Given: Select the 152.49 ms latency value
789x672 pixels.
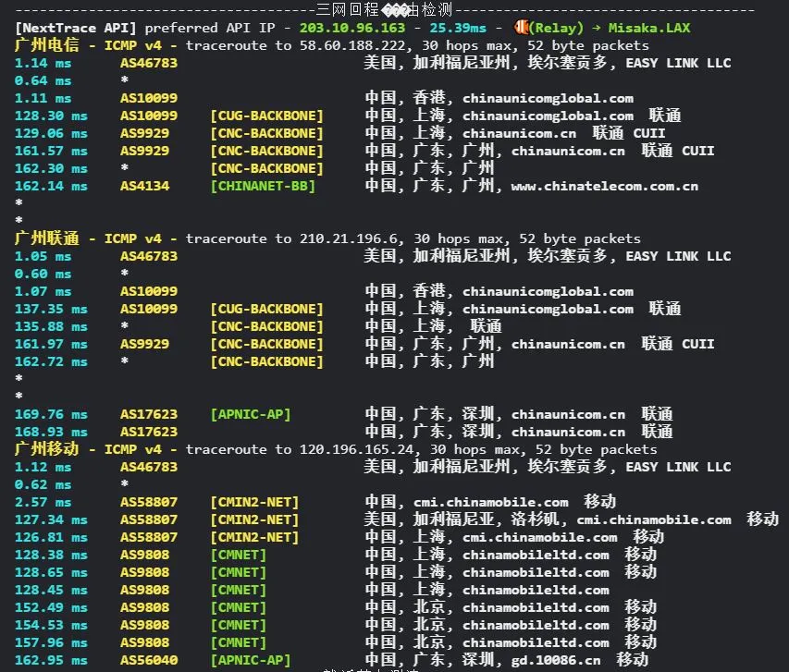Looking at the screenshot, I should pyautogui.click(x=51, y=607).
